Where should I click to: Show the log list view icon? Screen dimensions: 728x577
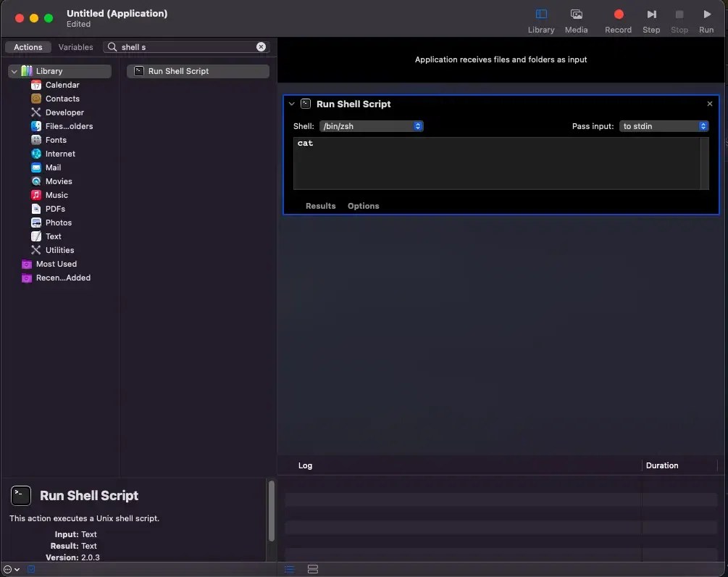pyautogui.click(x=289, y=569)
